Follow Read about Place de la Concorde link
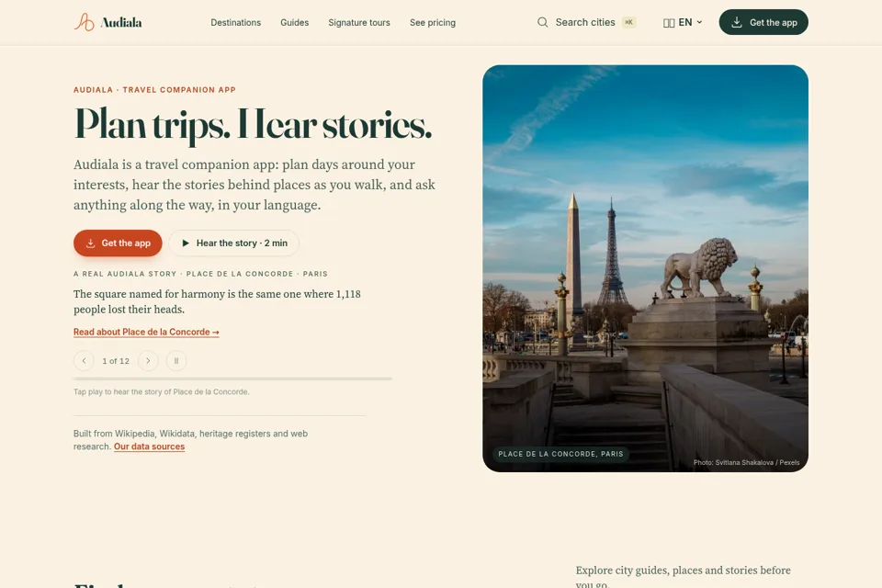This screenshot has width=882, height=588. [146, 332]
